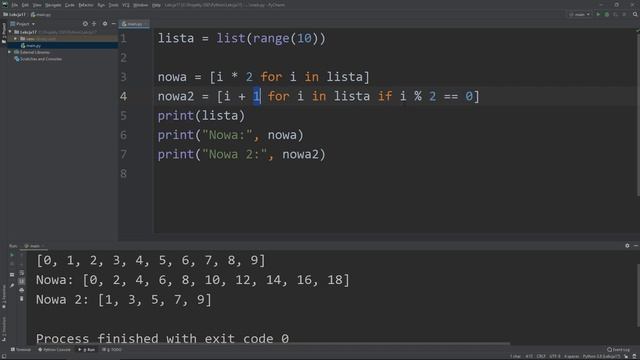Open Project panel settings gear
The image size is (640, 360).
click(x=105, y=24)
